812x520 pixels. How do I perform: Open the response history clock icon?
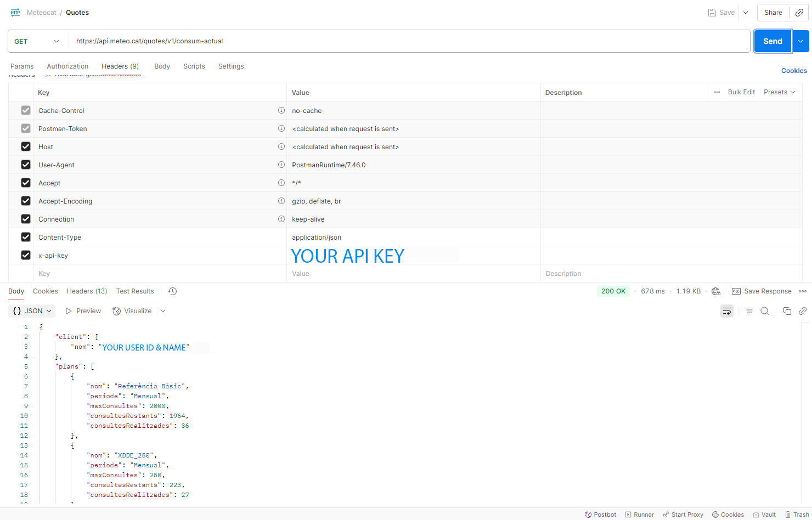click(x=172, y=291)
